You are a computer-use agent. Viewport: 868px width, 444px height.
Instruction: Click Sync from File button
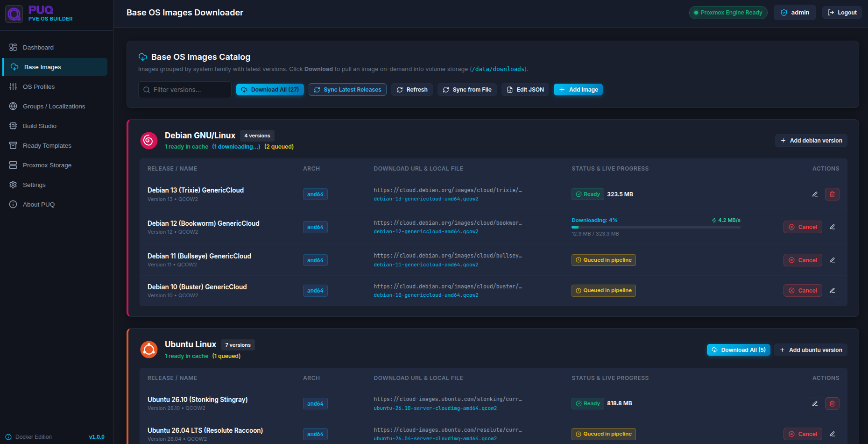(x=467, y=90)
